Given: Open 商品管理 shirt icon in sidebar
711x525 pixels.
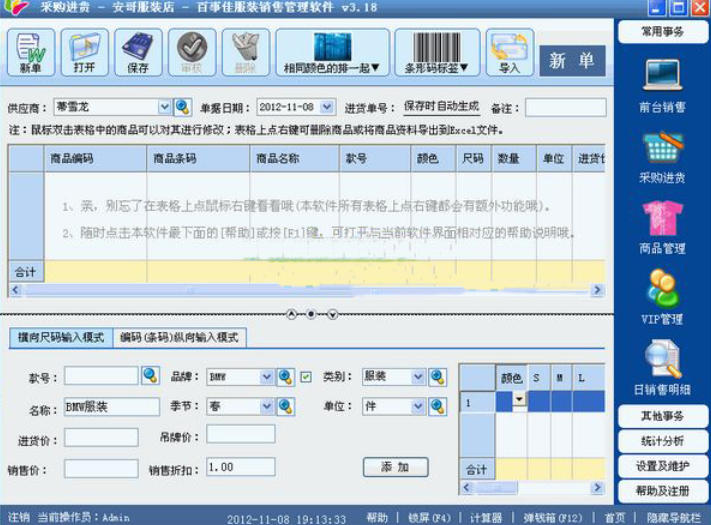Looking at the screenshot, I should click(x=662, y=228).
